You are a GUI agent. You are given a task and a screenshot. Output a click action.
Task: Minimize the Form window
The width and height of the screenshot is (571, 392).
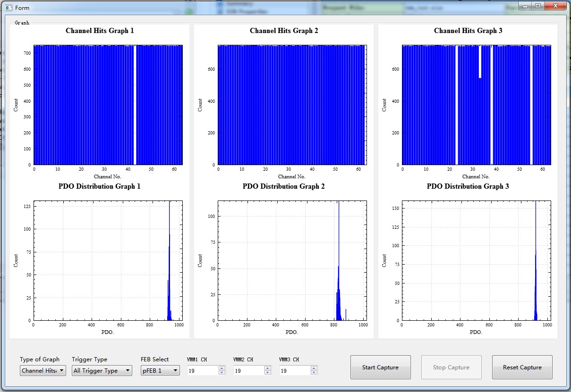525,6
